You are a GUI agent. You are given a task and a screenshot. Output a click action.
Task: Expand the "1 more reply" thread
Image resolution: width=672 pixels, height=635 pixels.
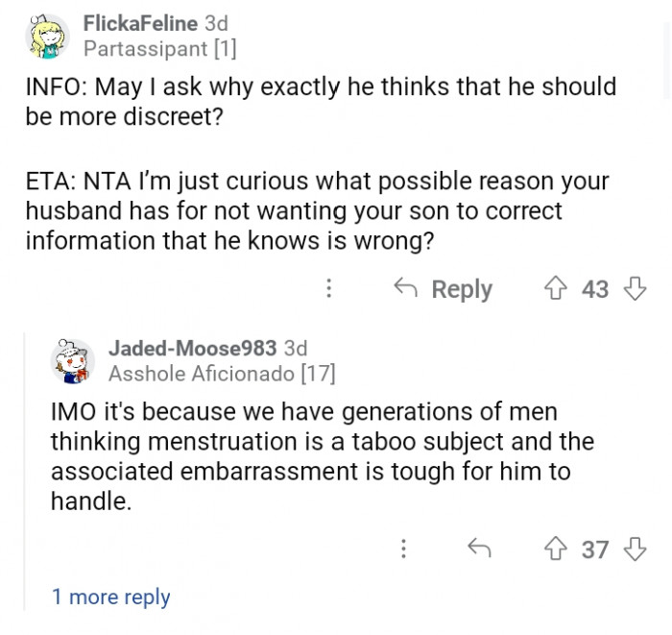[110, 597]
